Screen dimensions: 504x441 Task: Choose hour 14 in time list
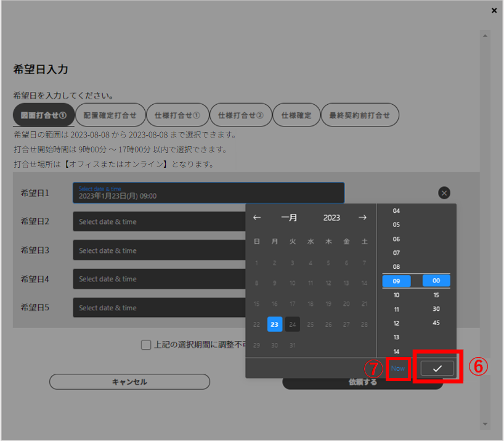click(396, 351)
